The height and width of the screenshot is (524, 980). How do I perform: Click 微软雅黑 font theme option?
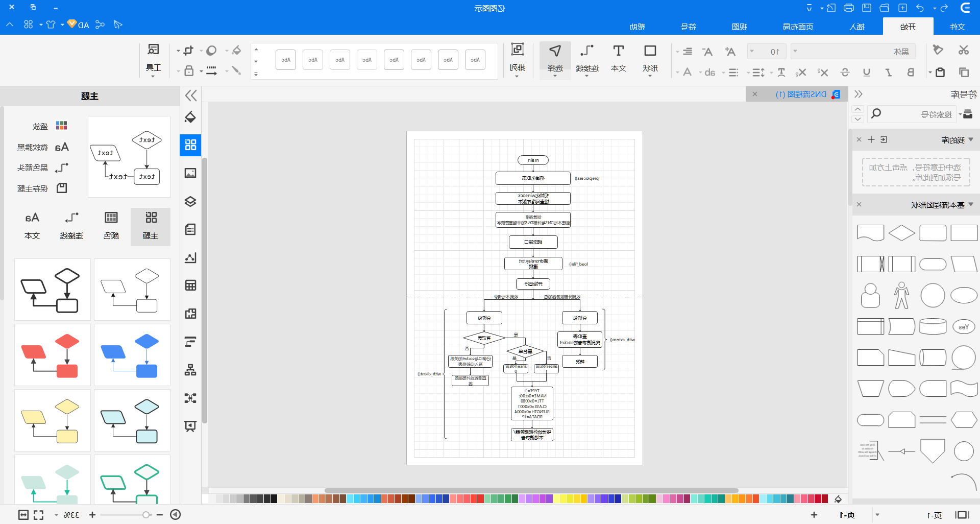[x=43, y=147]
